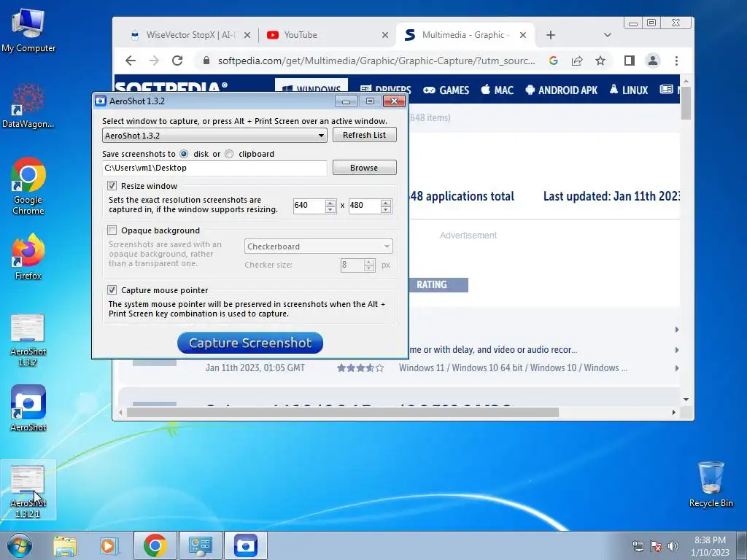Open the window selection dropdown
The width and height of the screenshot is (747, 560).
point(214,135)
